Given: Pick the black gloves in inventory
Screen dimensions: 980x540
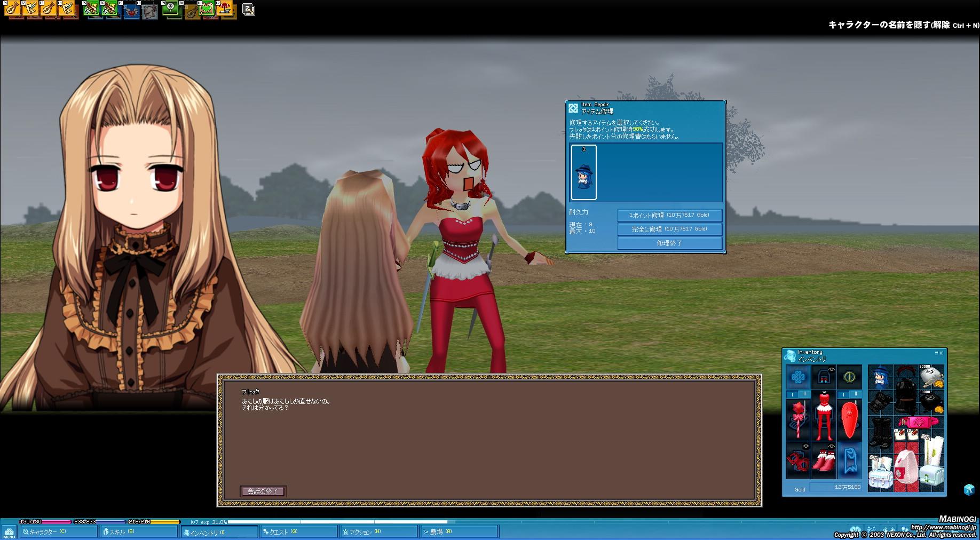Looking at the screenshot, I should coord(880,403).
